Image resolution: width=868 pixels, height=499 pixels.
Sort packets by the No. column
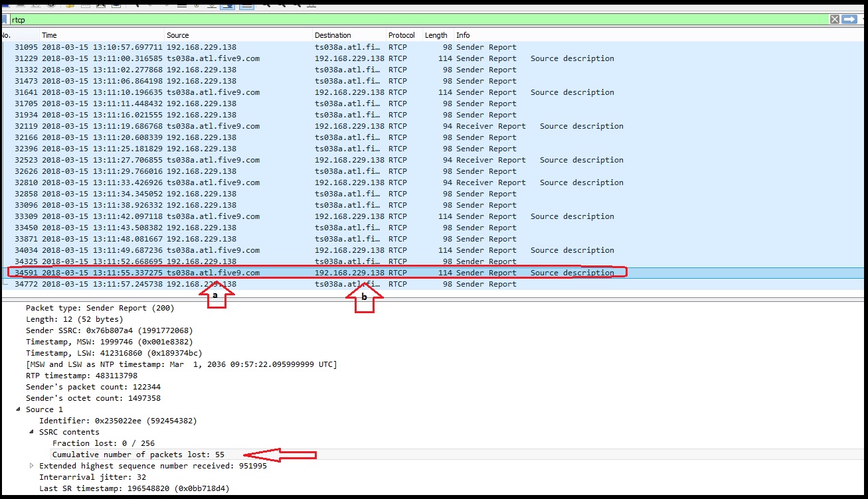point(19,35)
